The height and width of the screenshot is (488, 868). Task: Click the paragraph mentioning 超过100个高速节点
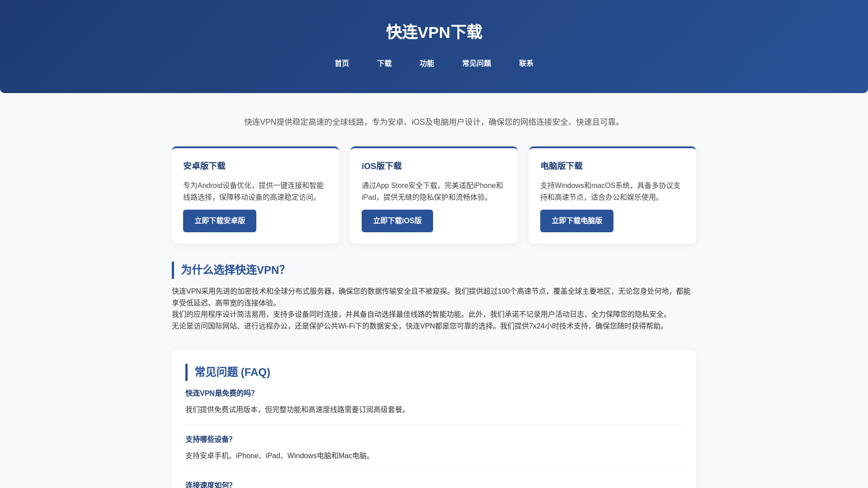coord(431,297)
